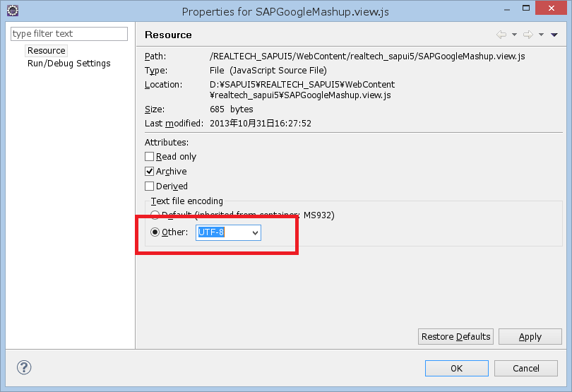Click the type filter text field

[x=69, y=34]
